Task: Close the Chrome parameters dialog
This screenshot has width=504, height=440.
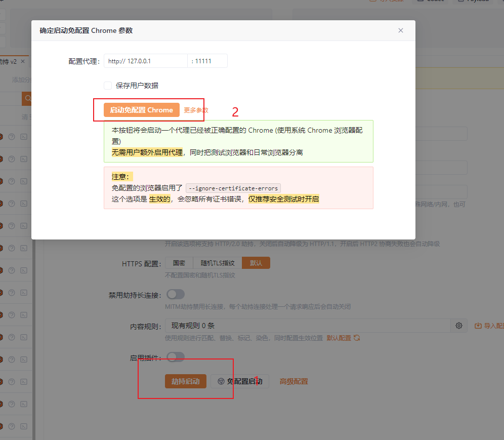Action: 400,30
